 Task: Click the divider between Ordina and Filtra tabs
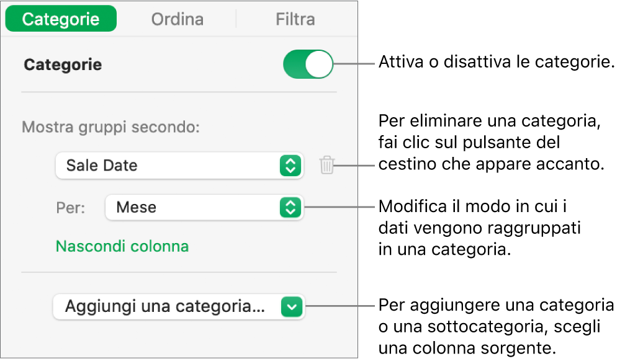[236, 19]
